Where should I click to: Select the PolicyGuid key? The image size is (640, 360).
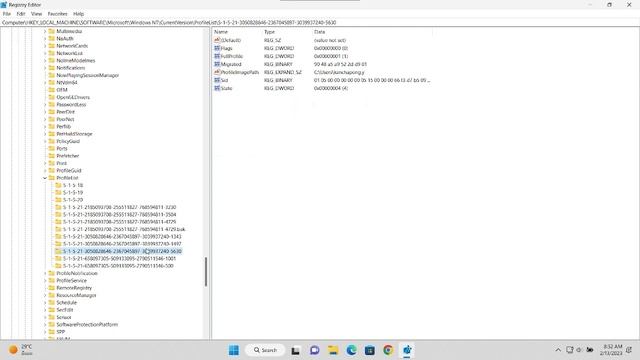[68, 142]
